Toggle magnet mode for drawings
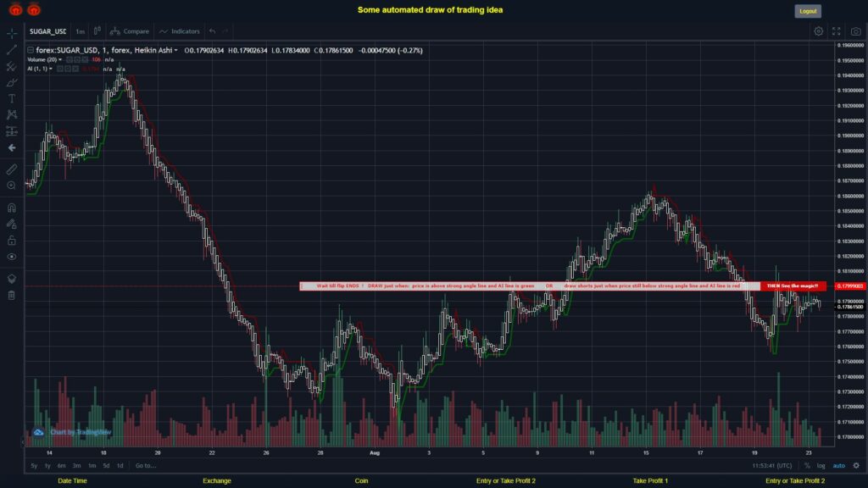This screenshot has height=488, width=868. [12, 208]
